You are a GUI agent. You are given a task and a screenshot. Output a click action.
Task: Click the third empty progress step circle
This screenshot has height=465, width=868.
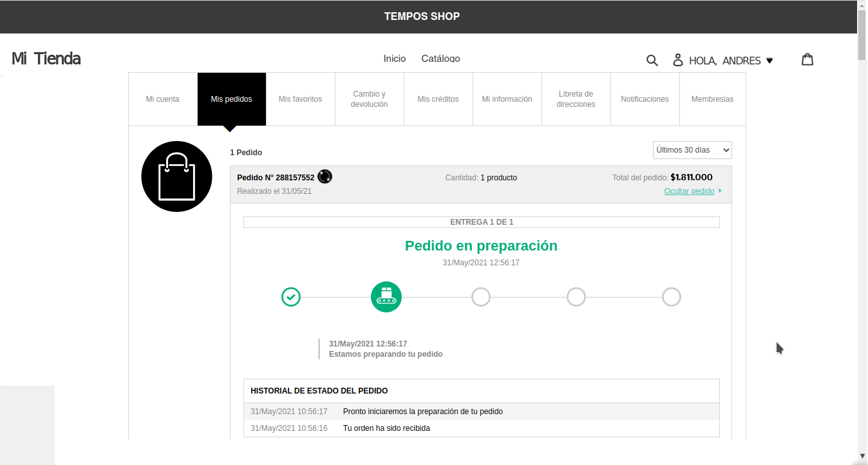(x=481, y=297)
